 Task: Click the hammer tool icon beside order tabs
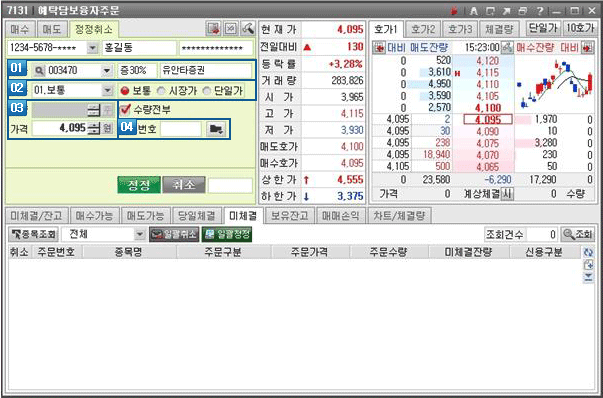tap(248, 29)
